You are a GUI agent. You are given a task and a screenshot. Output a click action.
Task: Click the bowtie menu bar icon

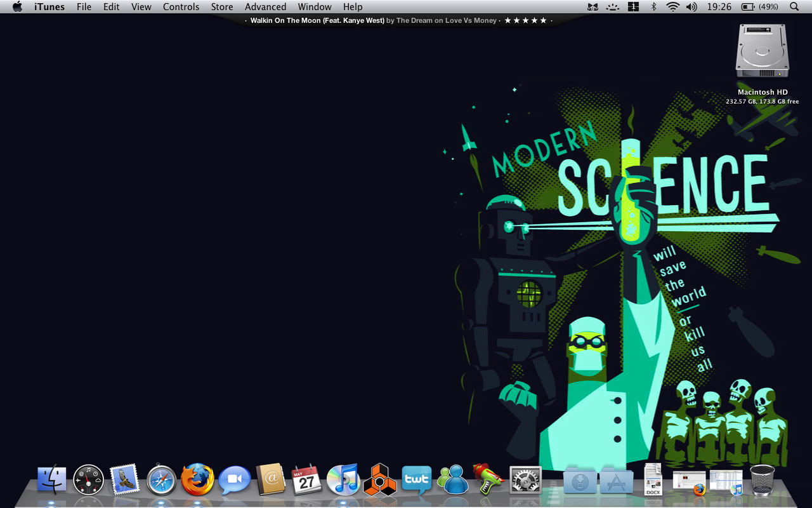click(593, 7)
